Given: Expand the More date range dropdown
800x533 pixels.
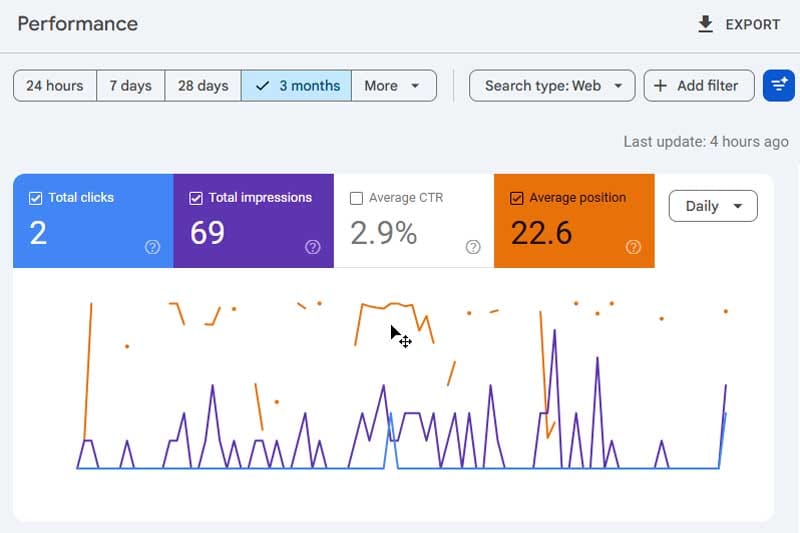Looking at the screenshot, I should click(x=394, y=86).
